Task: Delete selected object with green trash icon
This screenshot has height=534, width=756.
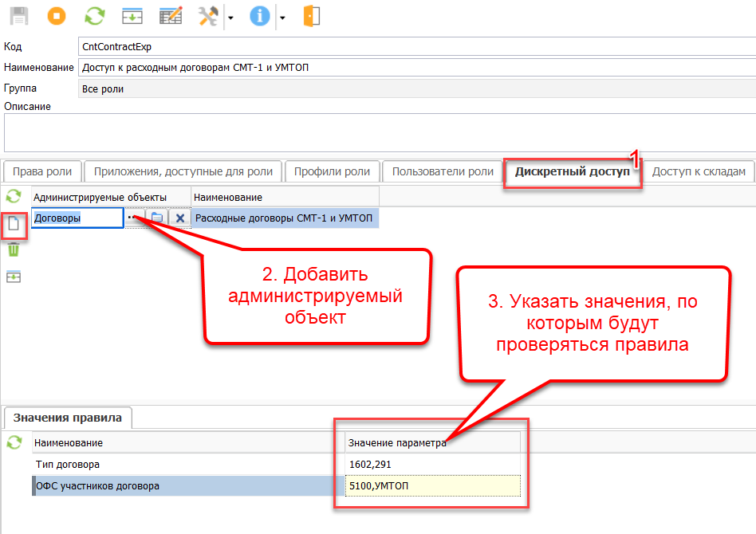Action: (x=14, y=249)
